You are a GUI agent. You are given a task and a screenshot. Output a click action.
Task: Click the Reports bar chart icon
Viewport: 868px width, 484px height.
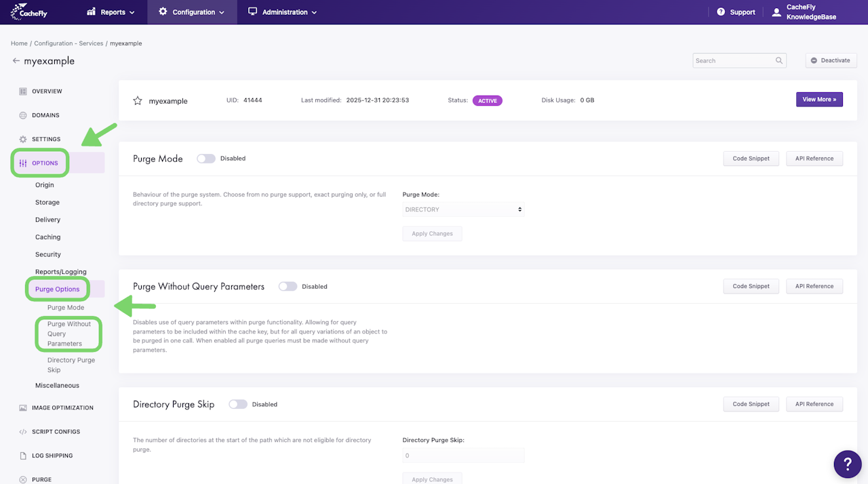tap(92, 12)
